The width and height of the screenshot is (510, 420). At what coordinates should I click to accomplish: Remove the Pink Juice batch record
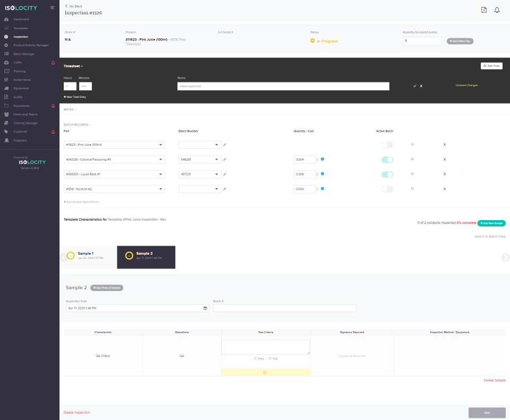click(x=445, y=145)
